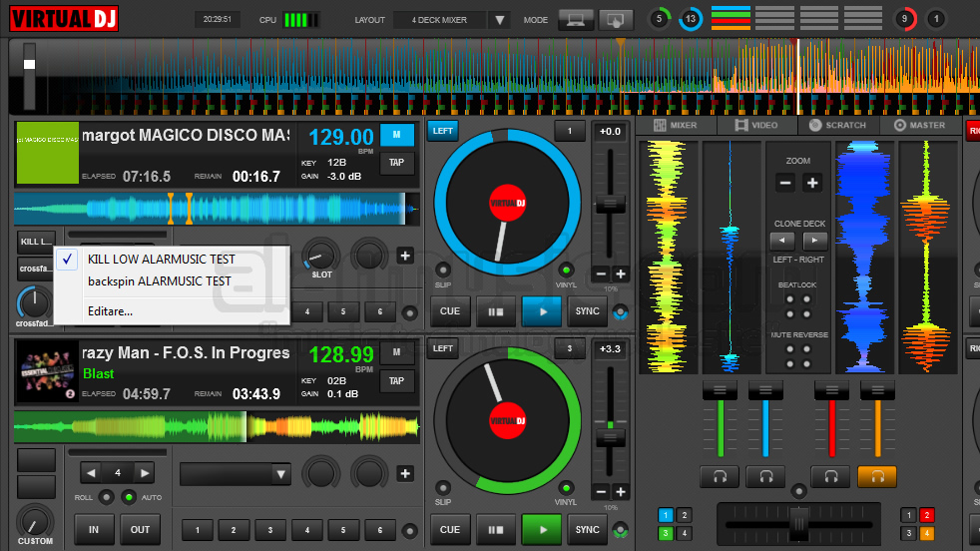Image resolution: width=980 pixels, height=551 pixels.
Task: Zoom out waveform with minus button
Action: [785, 184]
